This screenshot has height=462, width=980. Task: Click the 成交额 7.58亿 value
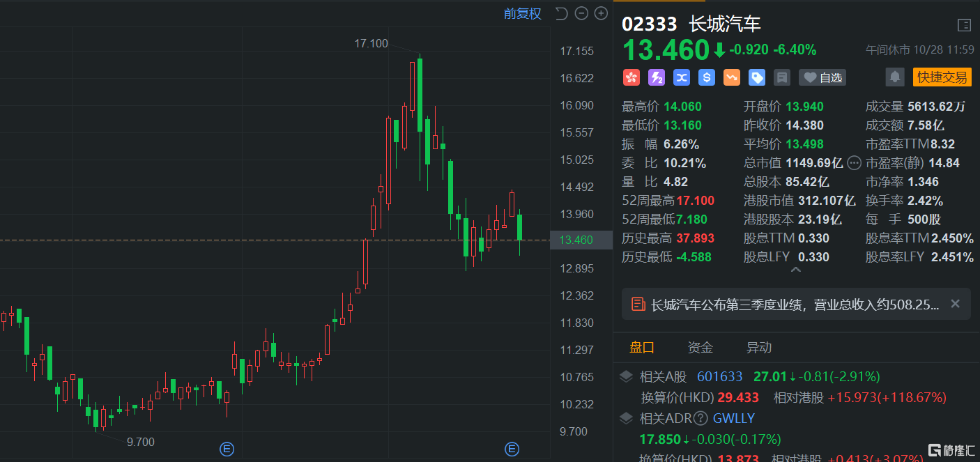click(x=926, y=125)
